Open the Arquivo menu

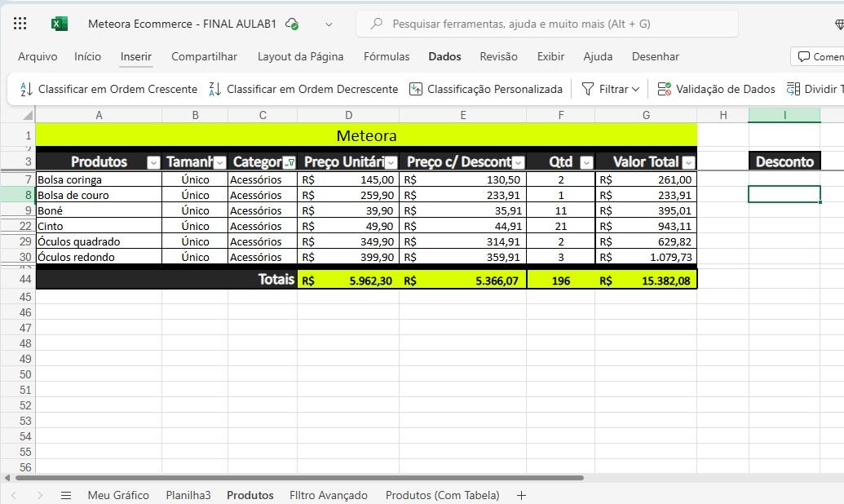(38, 56)
